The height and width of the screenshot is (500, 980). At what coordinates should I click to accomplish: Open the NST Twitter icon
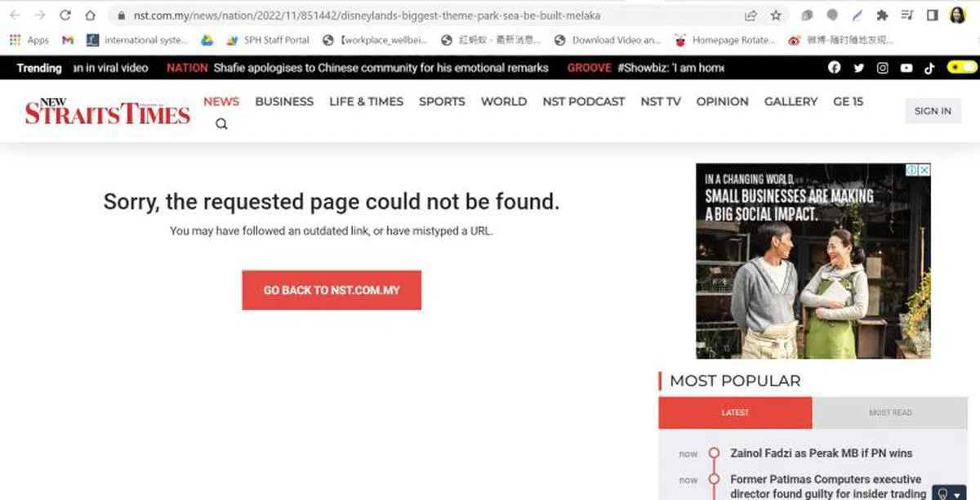858,68
